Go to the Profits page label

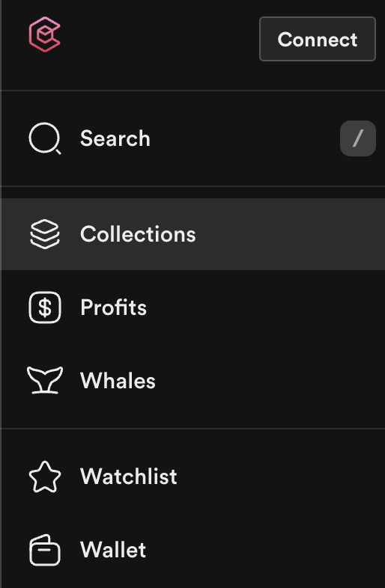(x=113, y=307)
